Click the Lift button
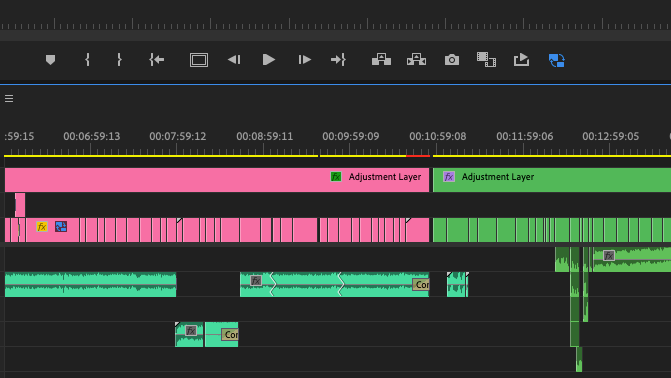 click(381, 60)
